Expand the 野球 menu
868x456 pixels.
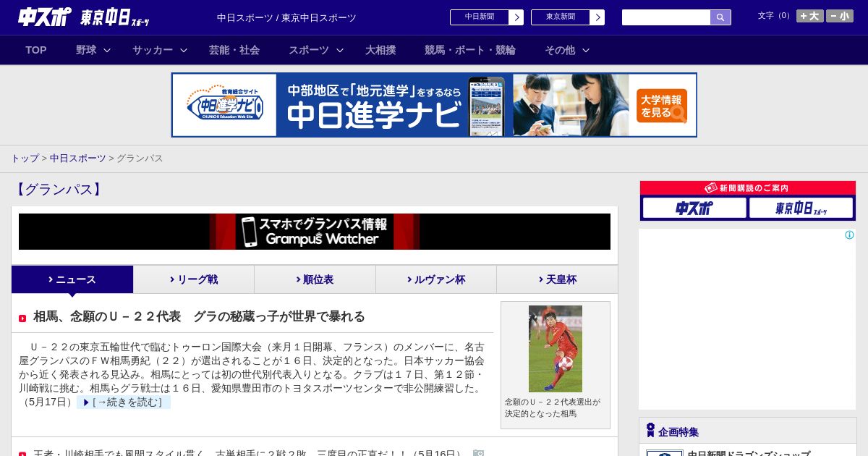(x=93, y=50)
